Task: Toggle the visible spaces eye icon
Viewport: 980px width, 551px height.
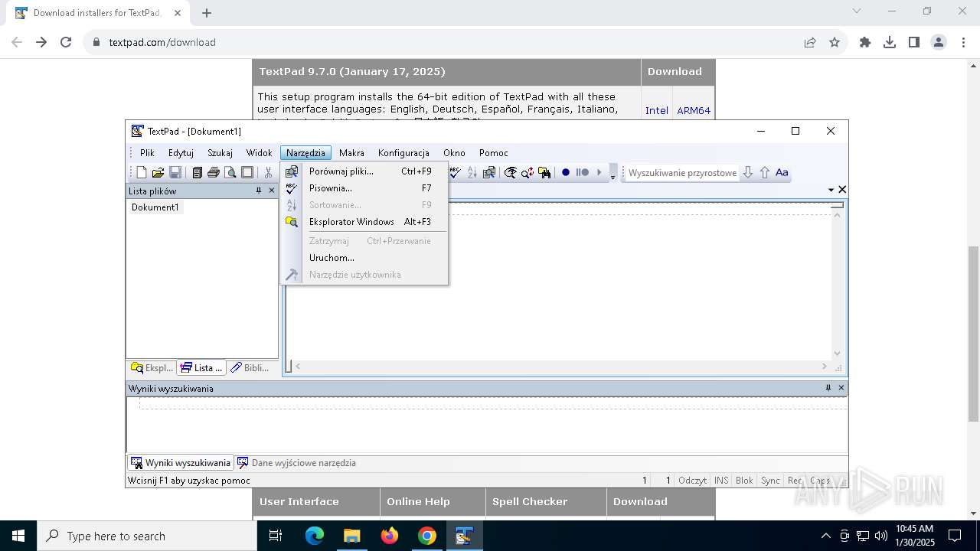Action: [x=511, y=173]
